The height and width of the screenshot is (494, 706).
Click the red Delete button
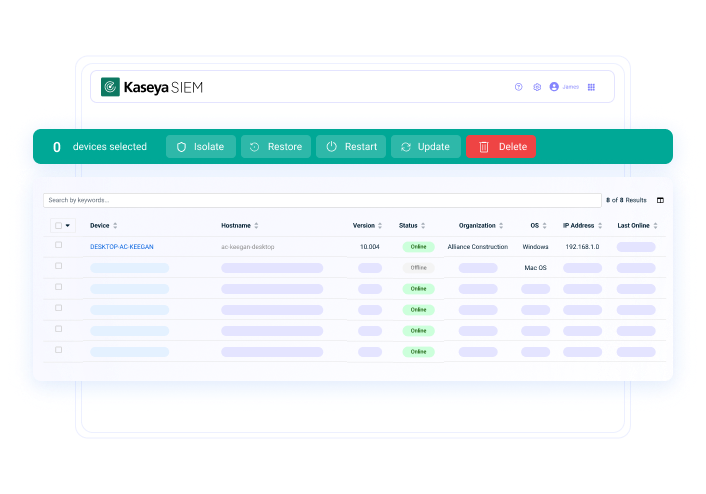501,147
